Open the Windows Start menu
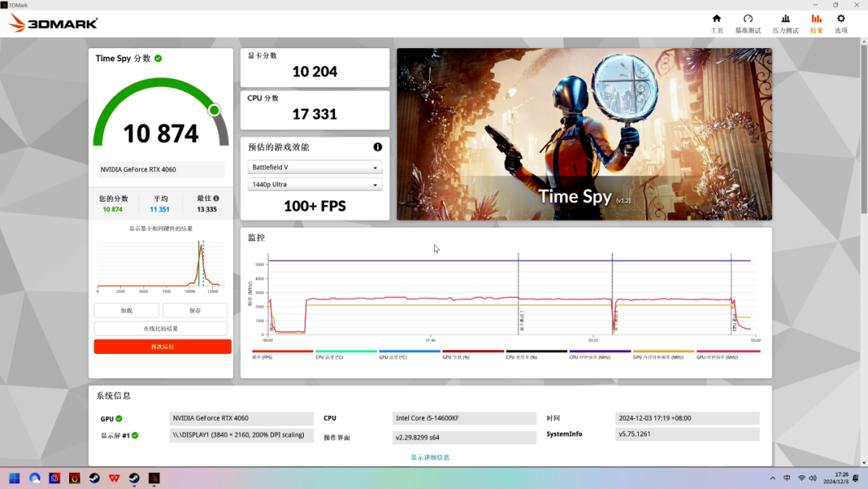 click(14, 478)
